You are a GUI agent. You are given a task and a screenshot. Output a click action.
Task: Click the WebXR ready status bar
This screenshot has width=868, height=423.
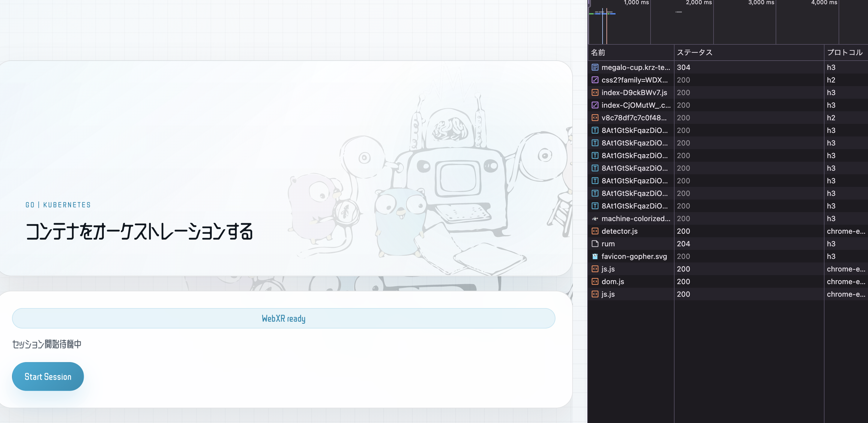tap(283, 318)
